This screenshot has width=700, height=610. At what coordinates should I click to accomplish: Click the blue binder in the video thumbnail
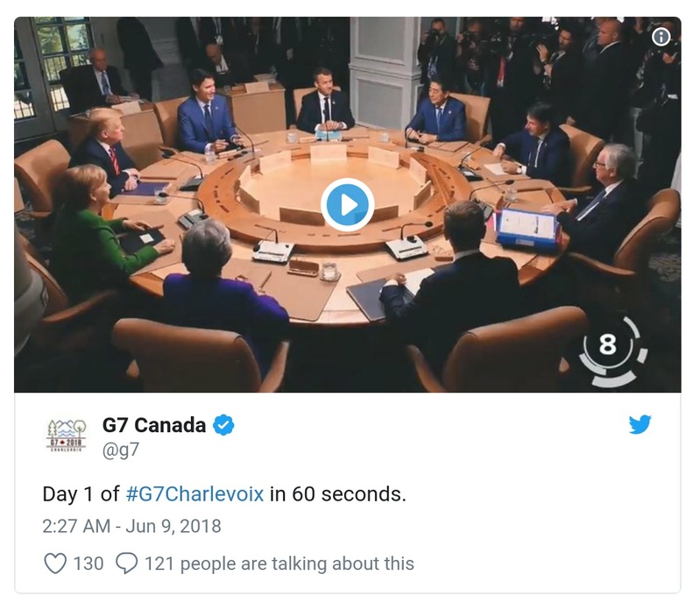click(x=526, y=229)
